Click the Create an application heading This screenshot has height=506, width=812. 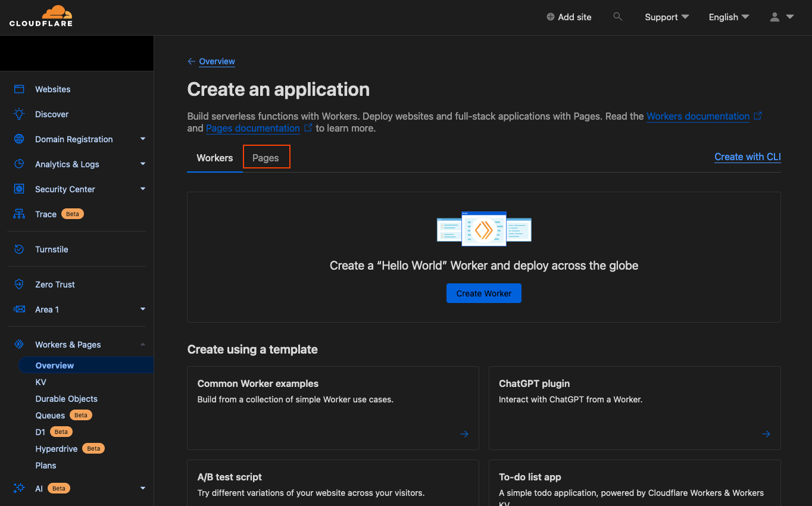(x=279, y=89)
